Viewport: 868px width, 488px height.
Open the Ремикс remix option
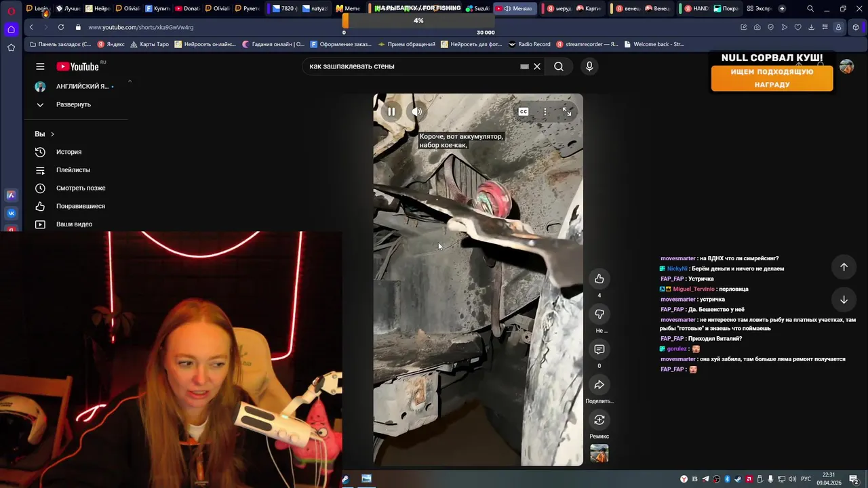599,420
